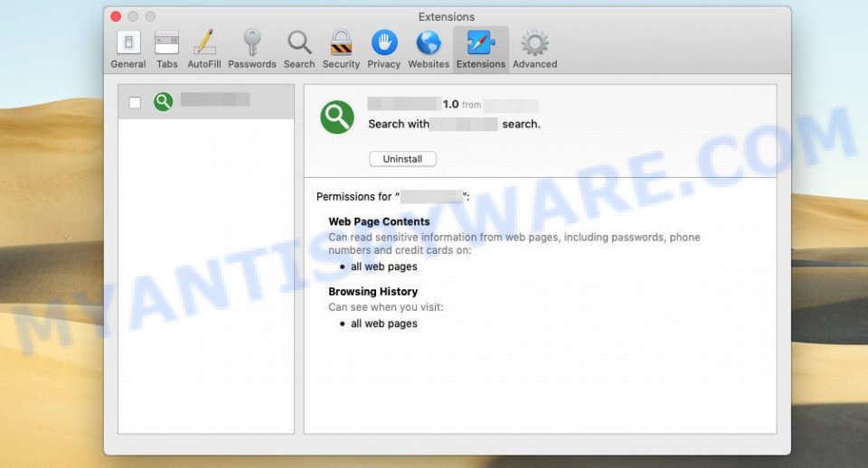868x468 pixels.
Task: Select the green search extension icon in the list
Action: (x=164, y=102)
